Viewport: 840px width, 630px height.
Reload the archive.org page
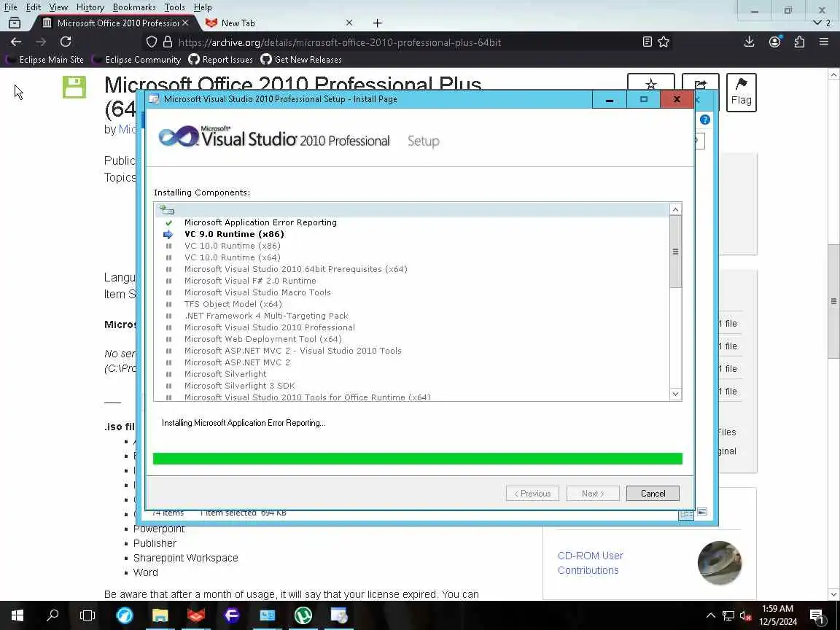tap(66, 42)
